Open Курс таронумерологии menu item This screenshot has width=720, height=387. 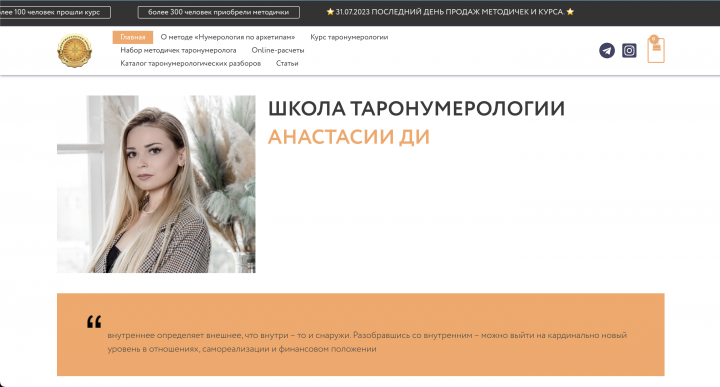click(x=349, y=37)
